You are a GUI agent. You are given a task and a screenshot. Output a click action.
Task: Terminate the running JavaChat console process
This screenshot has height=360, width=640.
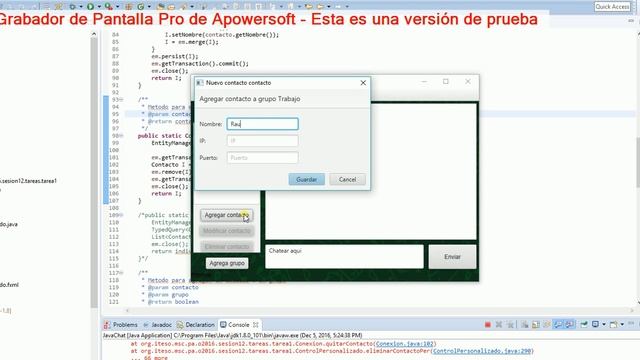tap(487, 324)
